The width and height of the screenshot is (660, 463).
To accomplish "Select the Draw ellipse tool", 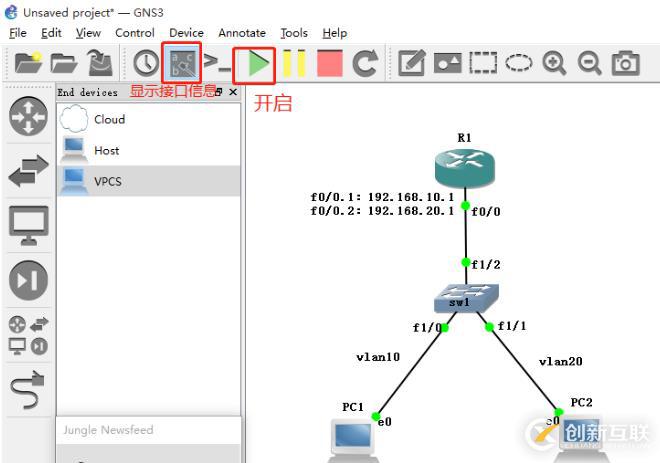I will (519, 63).
